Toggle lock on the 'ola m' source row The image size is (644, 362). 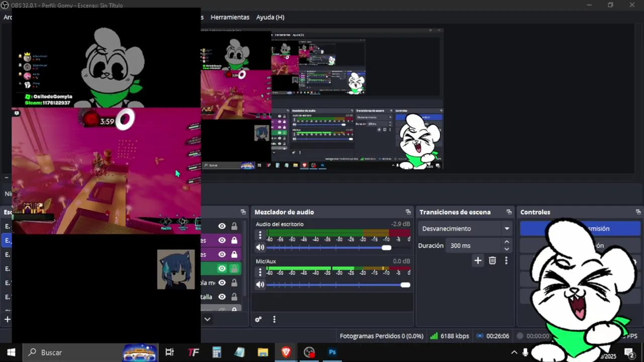[234, 283]
